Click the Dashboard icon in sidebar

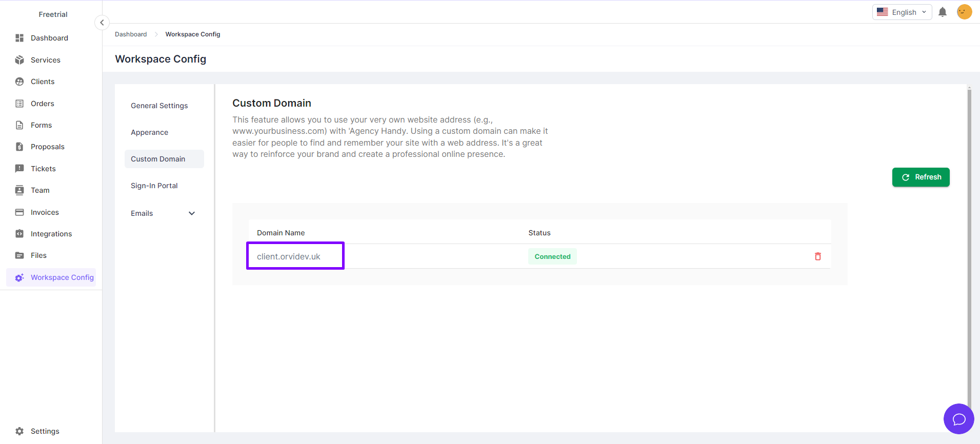click(x=19, y=38)
